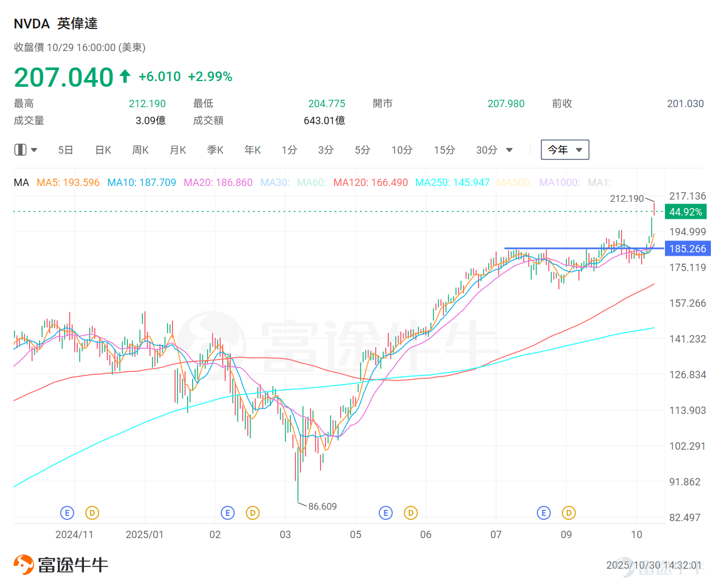Select the 3分 interval

point(325,150)
